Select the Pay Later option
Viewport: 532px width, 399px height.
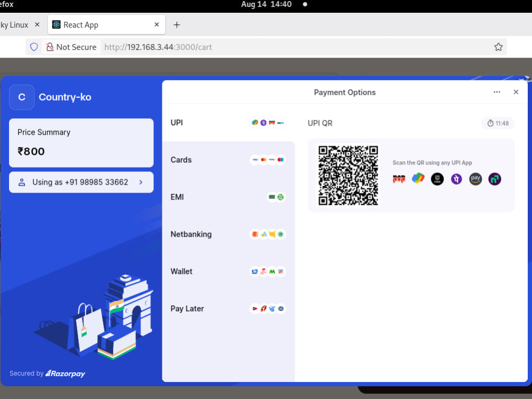tap(228, 309)
